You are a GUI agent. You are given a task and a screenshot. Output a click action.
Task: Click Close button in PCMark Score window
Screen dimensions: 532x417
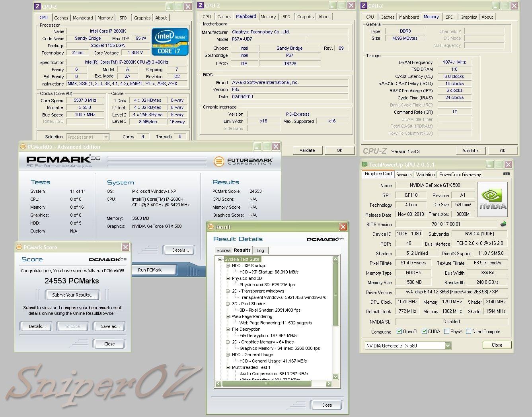[109, 344]
